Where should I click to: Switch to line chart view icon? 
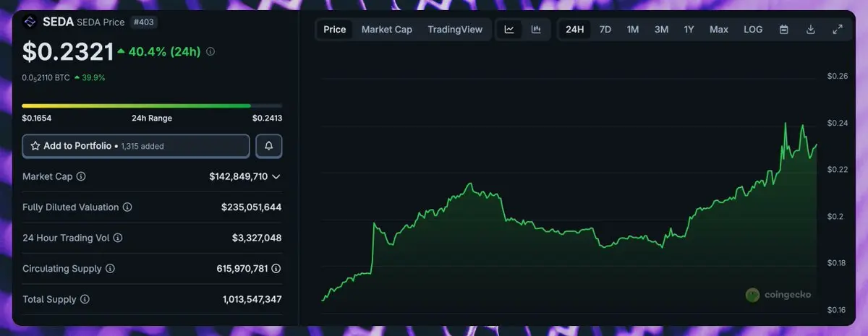click(509, 30)
